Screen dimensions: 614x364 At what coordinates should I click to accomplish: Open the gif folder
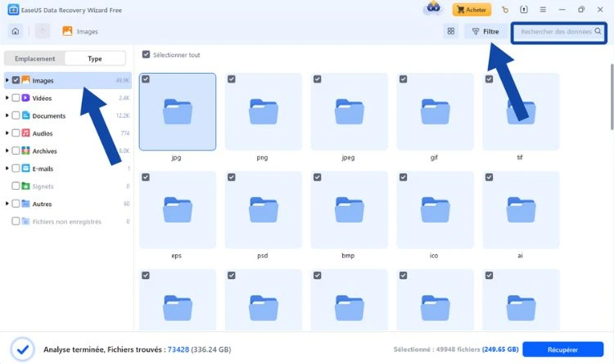[435, 111]
